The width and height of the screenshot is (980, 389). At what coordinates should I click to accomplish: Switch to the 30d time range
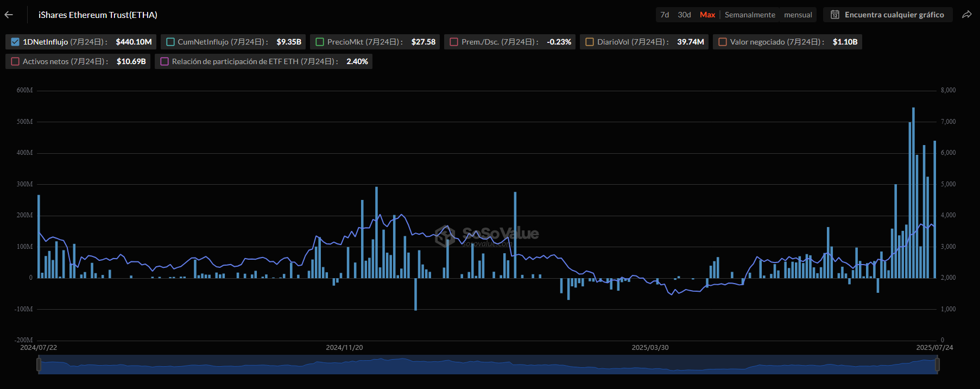(684, 15)
